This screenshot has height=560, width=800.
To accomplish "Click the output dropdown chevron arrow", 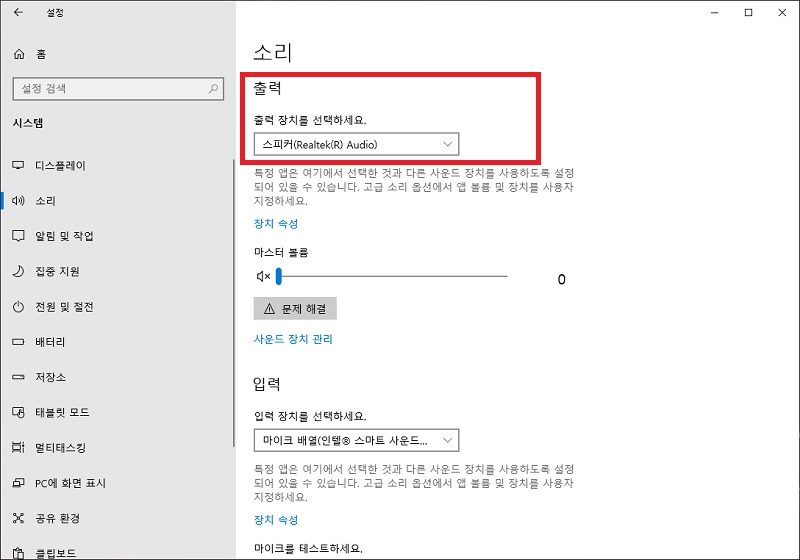I will click(447, 144).
